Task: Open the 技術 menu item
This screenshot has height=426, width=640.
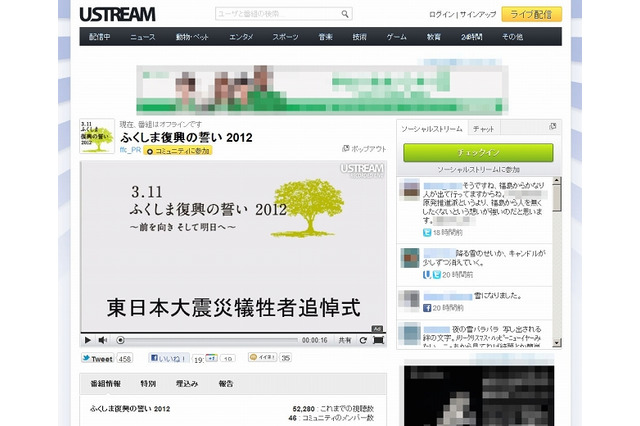Action: point(360,37)
